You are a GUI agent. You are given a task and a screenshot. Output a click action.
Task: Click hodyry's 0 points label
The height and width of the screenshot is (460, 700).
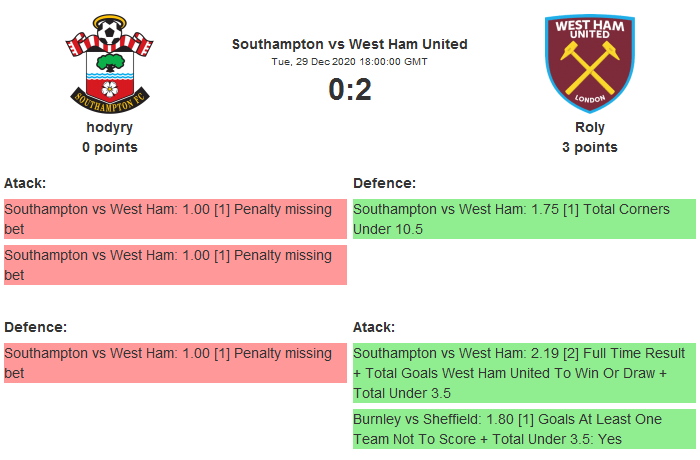[110, 147]
